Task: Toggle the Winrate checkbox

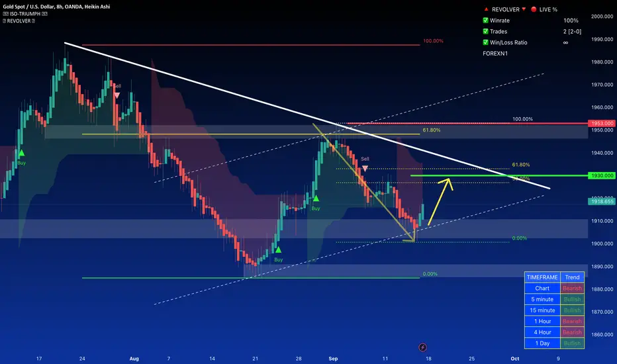Action: (x=485, y=20)
